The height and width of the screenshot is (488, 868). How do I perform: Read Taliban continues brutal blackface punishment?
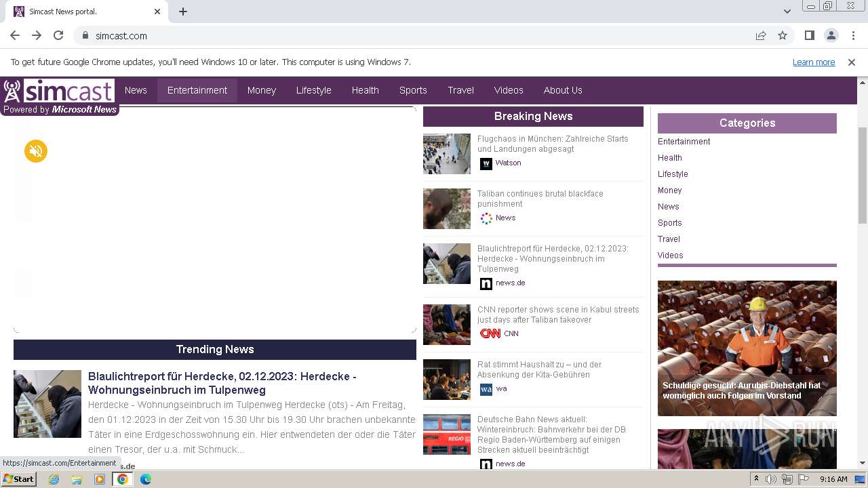[x=540, y=199]
